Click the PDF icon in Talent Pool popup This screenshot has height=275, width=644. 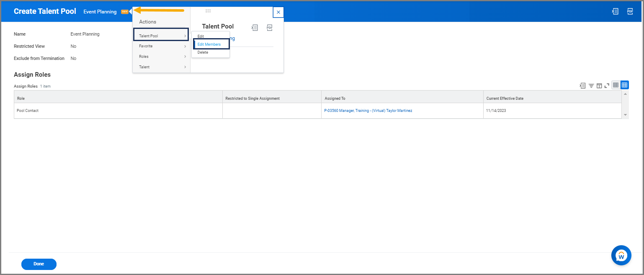(269, 28)
